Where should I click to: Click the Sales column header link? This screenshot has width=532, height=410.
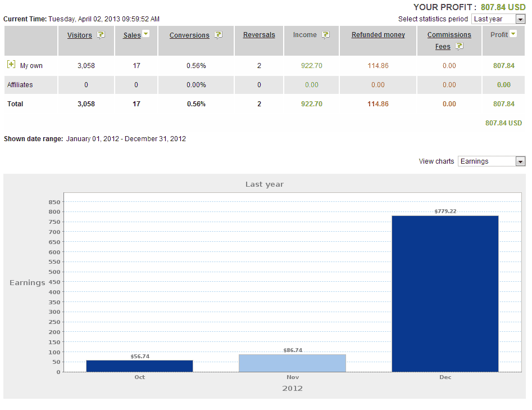(131, 35)
